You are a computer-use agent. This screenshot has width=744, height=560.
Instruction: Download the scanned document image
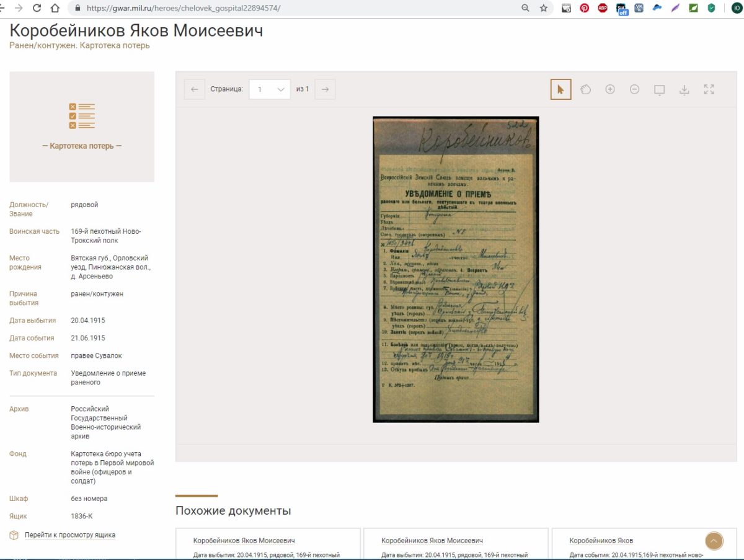point(684,89)
